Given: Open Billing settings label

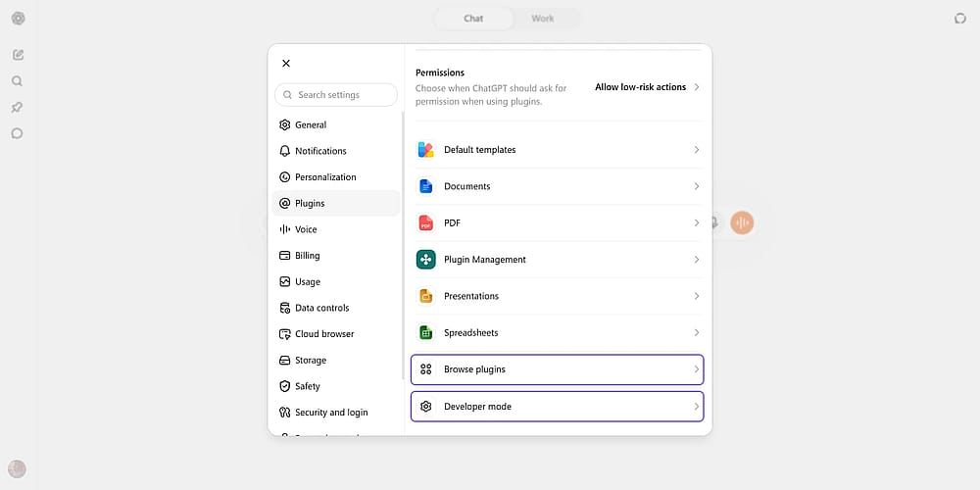Looking at the screenshot, I should [x=308, y=256].
